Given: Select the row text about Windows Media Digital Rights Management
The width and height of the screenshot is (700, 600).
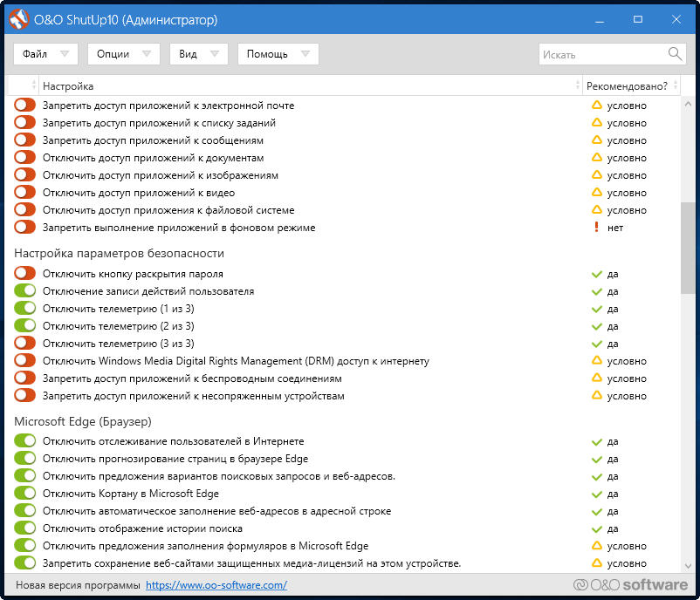Looking at the screenshot, I should 236,361.
